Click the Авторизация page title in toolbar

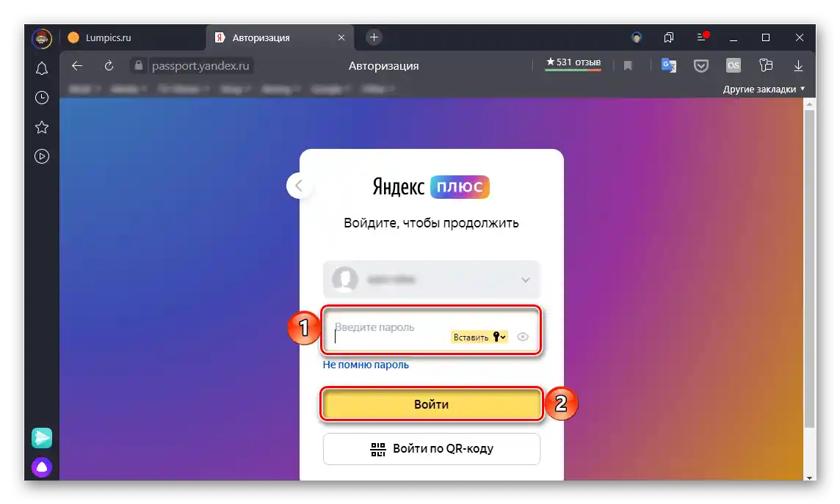(383, 66)
